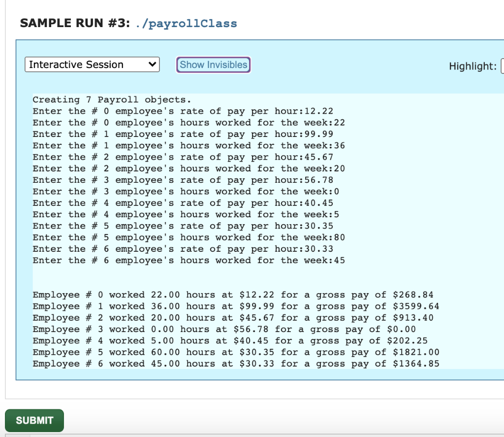Click the Show Invisibles button
The width and height of the screenshot is (504, 437).
[213, 65]
